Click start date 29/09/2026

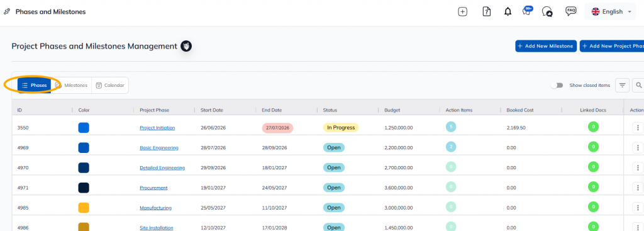(213, 167)
